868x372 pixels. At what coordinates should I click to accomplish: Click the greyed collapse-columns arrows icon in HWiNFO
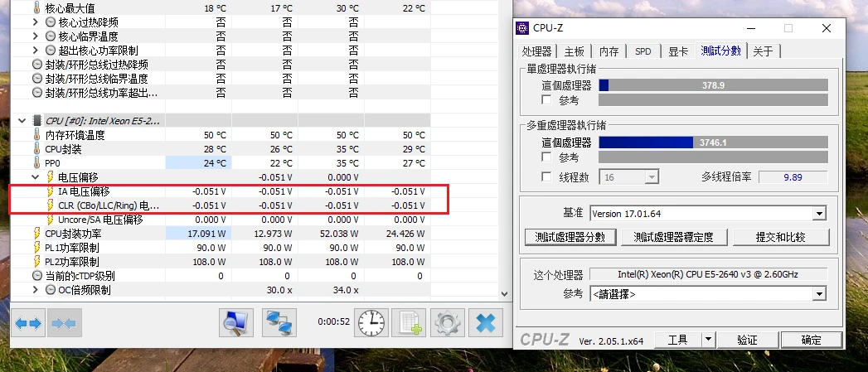click(x=64, y=323)
